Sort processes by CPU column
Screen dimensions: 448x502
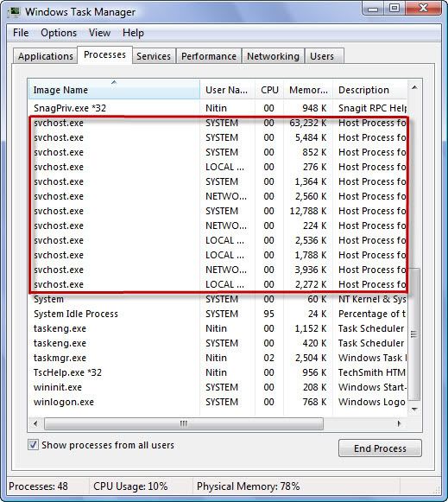tap(269, 90)
